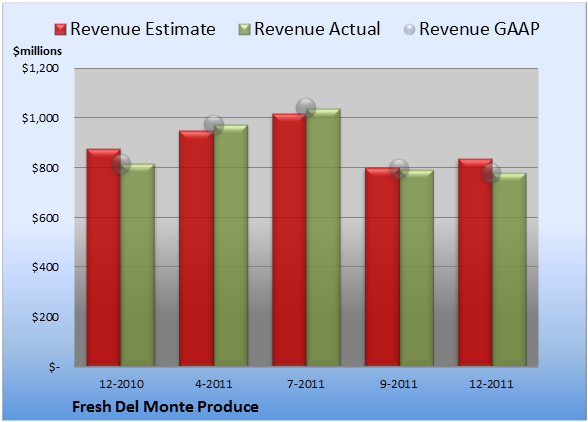Click the GAAP sphere marker for 12-2010

pos(121,164)
